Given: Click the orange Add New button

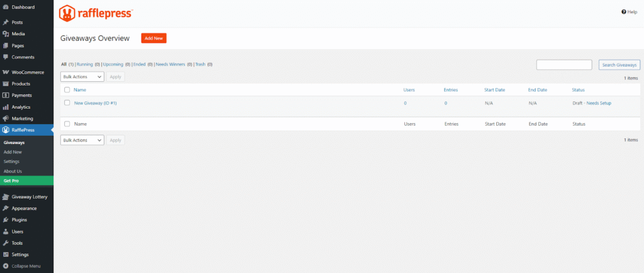Looking at the screenshot, I should (x=153, y=38).
